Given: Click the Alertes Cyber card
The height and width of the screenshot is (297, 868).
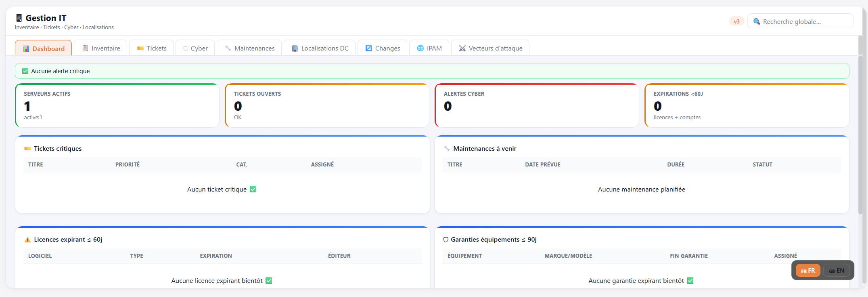Looking at the screenshot, I should click(x=537, y=105).
